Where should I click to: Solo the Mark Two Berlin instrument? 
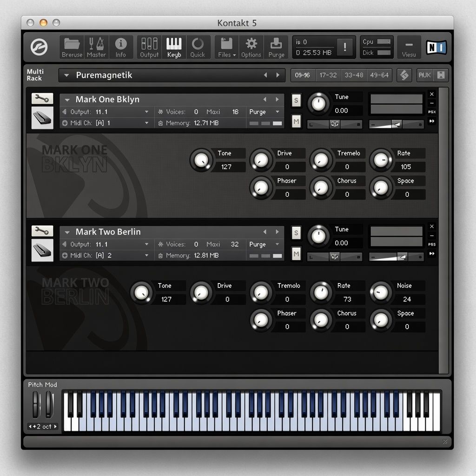[296, 233]
